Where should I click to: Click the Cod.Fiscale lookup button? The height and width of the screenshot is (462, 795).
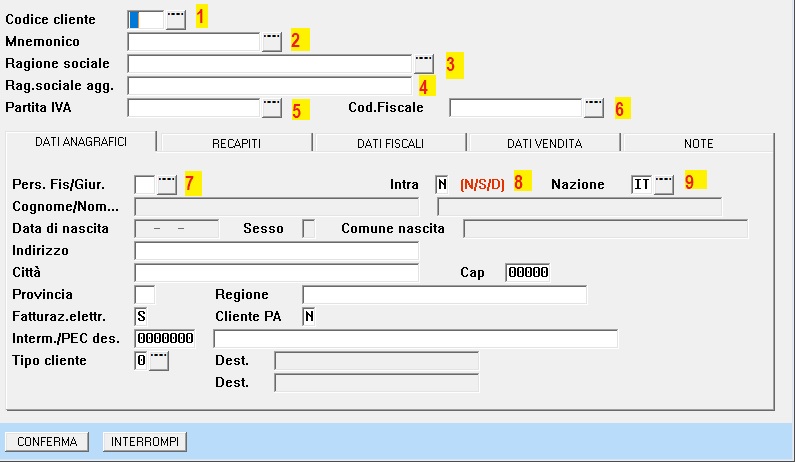click(x=594, y=107)
